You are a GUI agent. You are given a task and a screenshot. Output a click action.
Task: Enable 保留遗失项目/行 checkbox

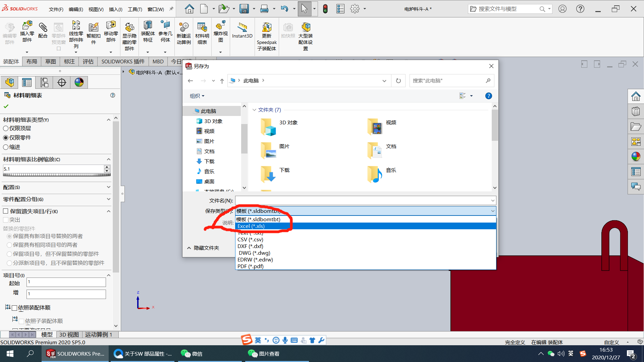6,211
